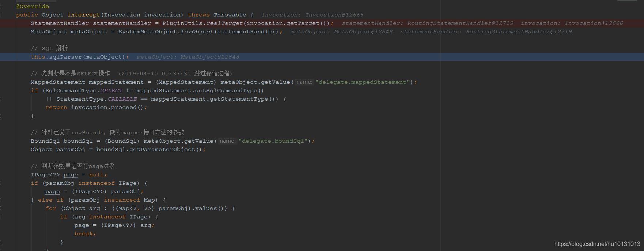Click 'name:' hint before "delegate.mappedStatement"
Screen dimensions: 644x251
coord(304,82)
